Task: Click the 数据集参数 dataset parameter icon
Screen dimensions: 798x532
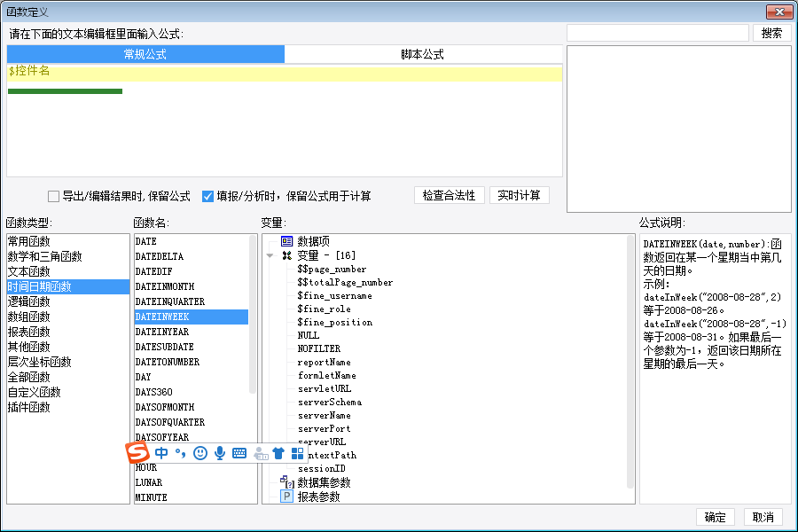Action: [x=287, y=481]
